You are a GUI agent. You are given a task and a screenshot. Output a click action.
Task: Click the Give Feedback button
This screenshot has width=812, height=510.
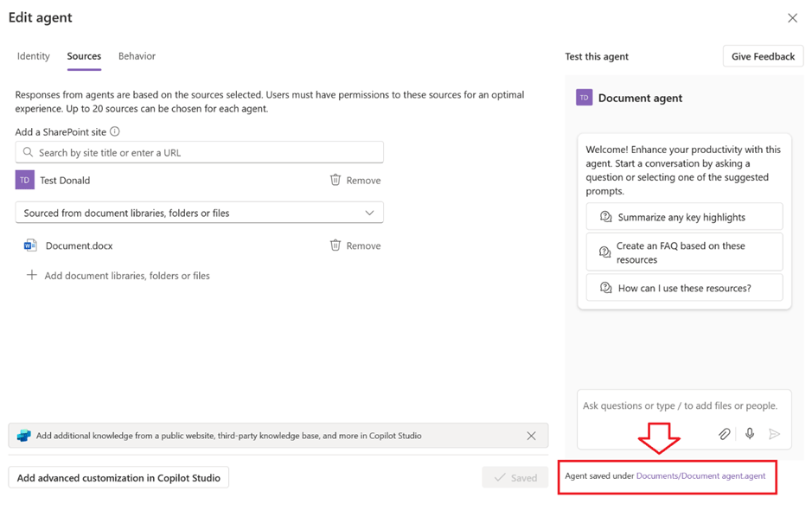[763, 56]
